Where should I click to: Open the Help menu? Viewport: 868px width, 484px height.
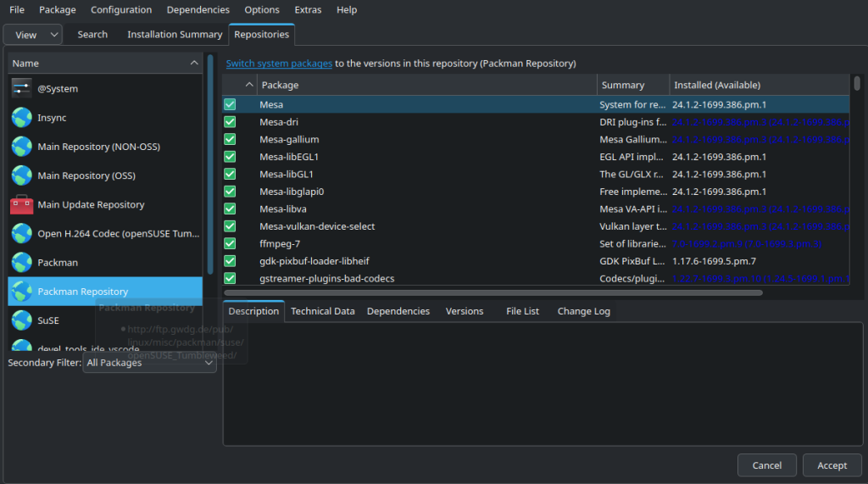pos(347,10)
